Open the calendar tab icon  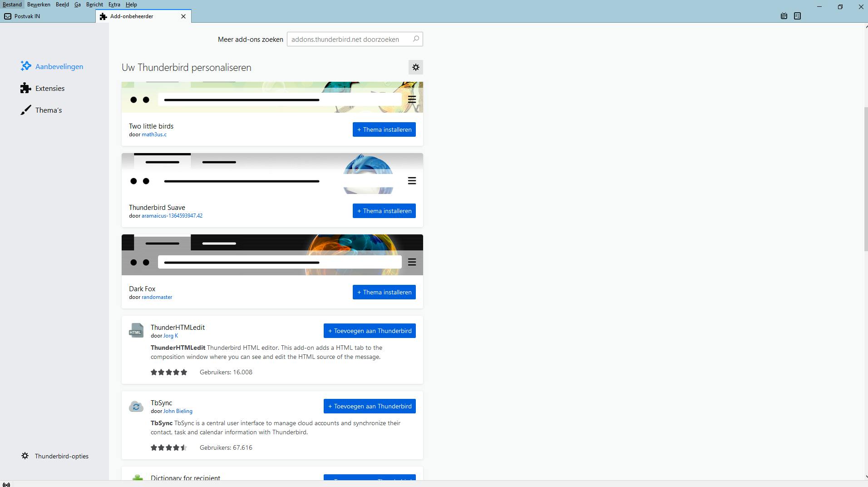pyautogui.click(x=784, y=16)
